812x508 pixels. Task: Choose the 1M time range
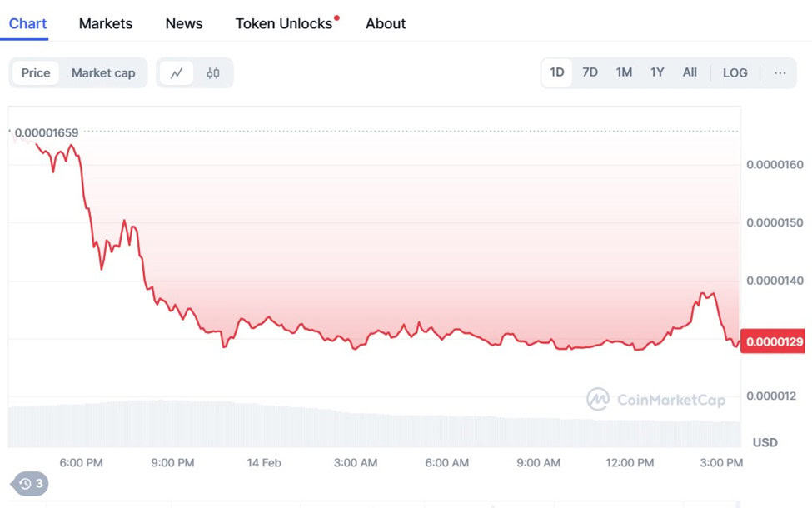tap(624, 72)
